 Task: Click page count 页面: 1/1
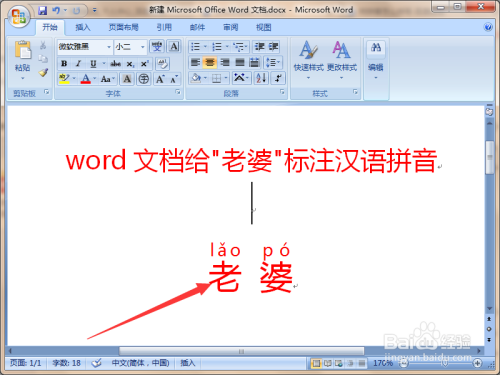pos(25,363)
